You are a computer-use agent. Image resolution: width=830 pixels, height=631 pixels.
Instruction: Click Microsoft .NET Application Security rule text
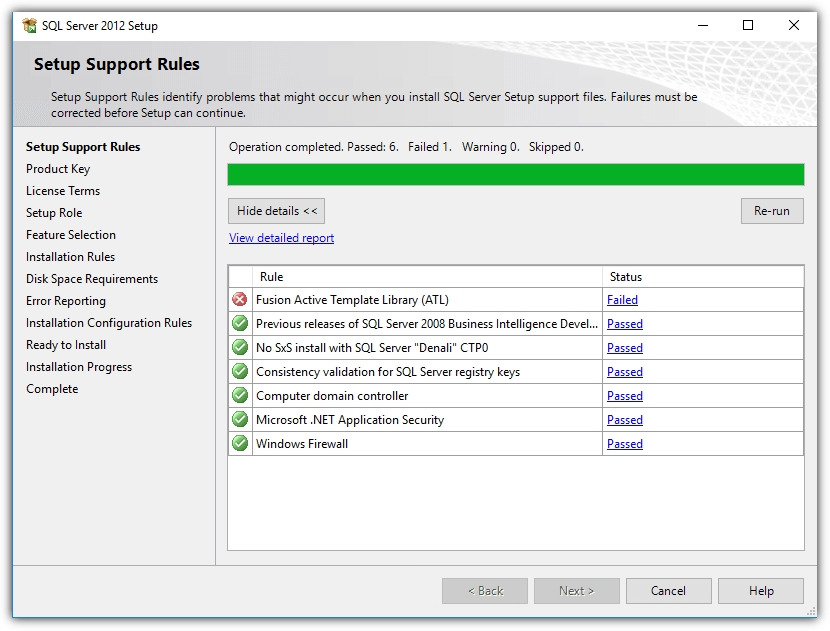(350, 420)
